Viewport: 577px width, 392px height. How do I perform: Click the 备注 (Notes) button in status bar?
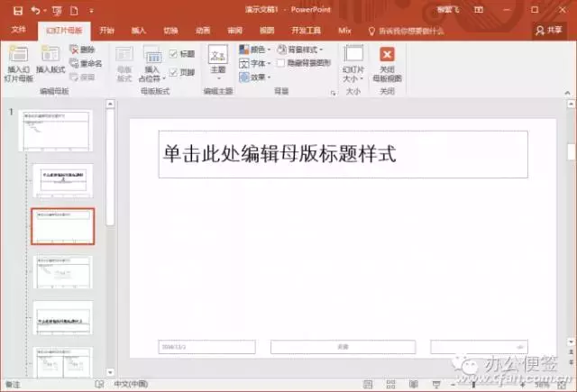pyautogui.click(x=13, y=385)
